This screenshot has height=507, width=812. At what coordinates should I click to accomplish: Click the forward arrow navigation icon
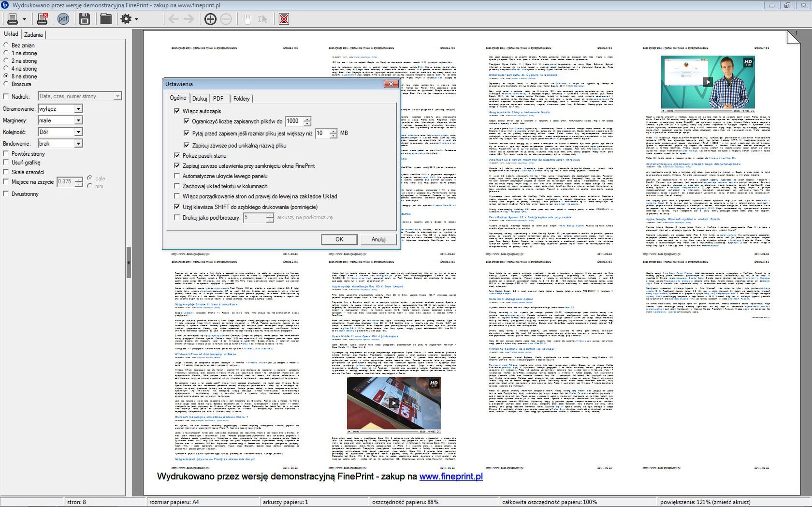click(x=189, y=19)
